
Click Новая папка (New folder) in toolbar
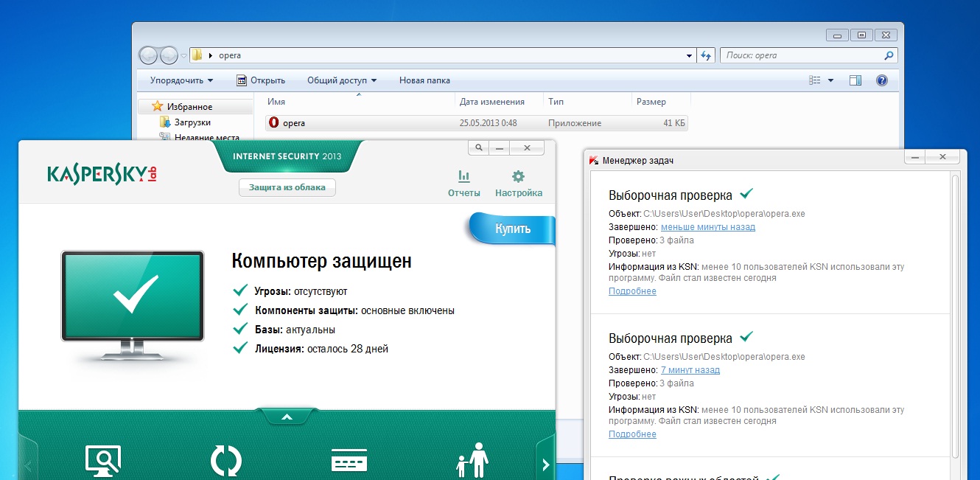[x=424, y=80]
